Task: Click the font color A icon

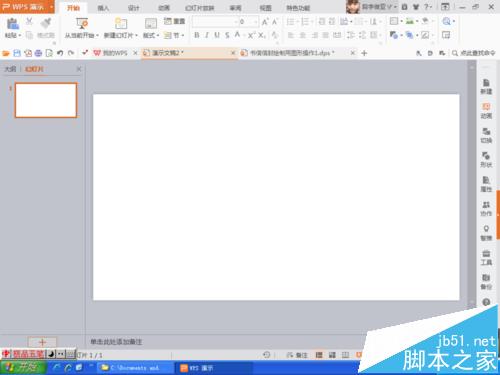Action: pos(237,35)
